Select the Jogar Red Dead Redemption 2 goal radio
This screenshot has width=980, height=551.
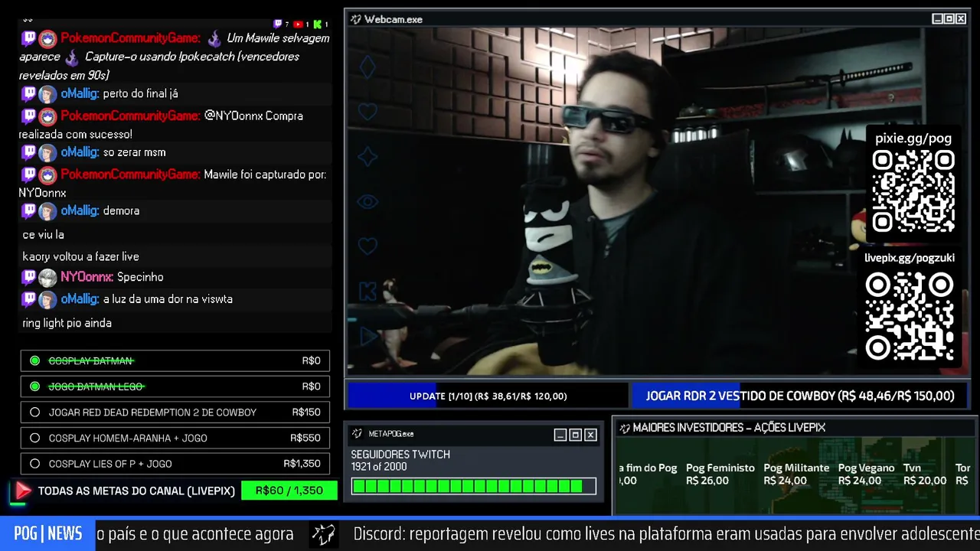34,412
